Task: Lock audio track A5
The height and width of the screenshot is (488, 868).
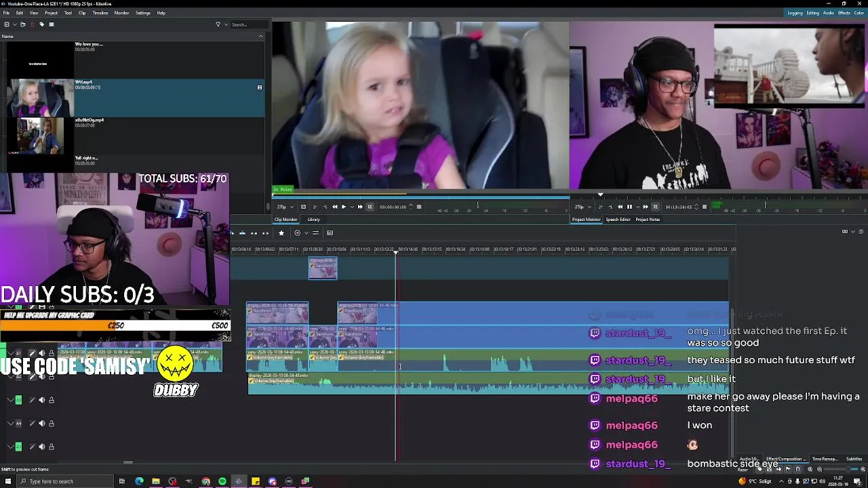Action: tap(51, 447)
